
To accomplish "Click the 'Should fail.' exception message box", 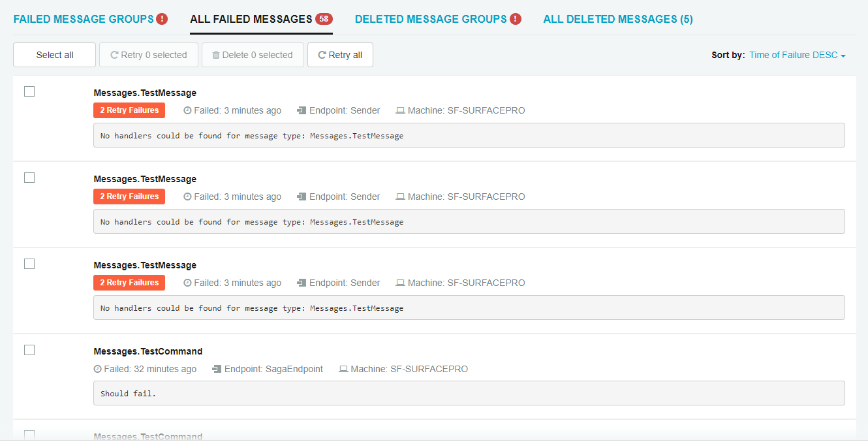I will click(x=469, y=393).
